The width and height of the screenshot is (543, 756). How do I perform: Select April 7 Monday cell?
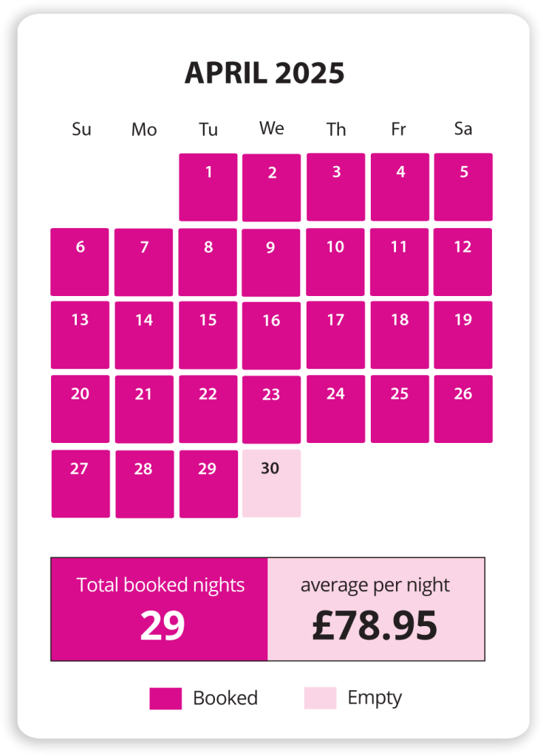point(144,261)
